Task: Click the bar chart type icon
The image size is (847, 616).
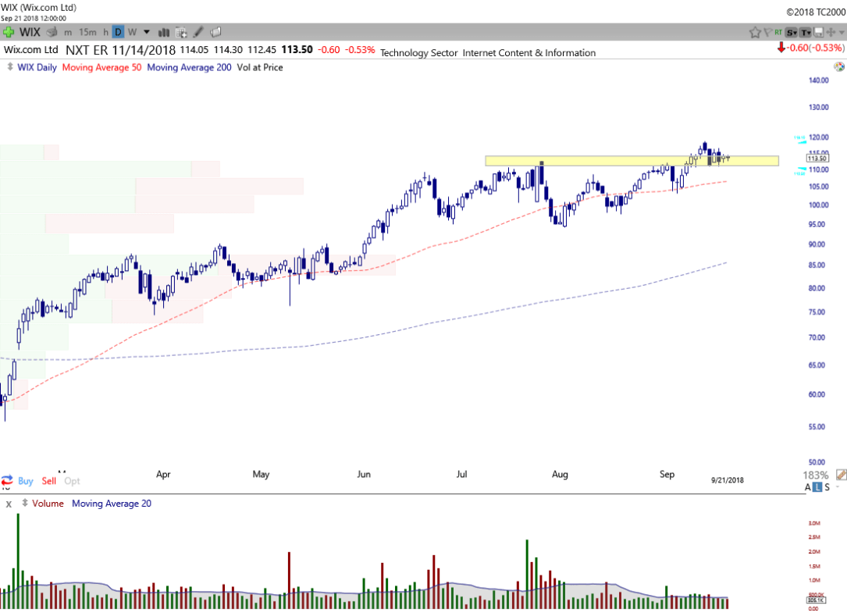Action: (x=165, y=32)
